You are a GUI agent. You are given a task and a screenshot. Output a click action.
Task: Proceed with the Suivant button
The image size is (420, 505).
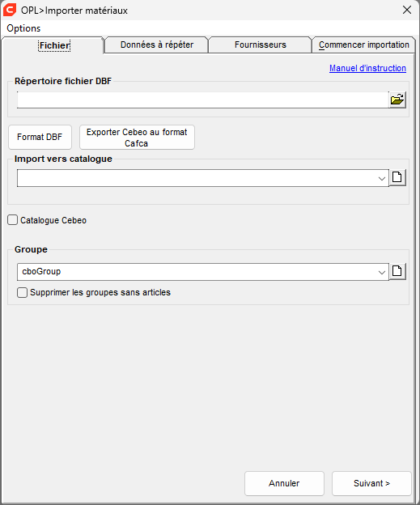tap(371, 483)
